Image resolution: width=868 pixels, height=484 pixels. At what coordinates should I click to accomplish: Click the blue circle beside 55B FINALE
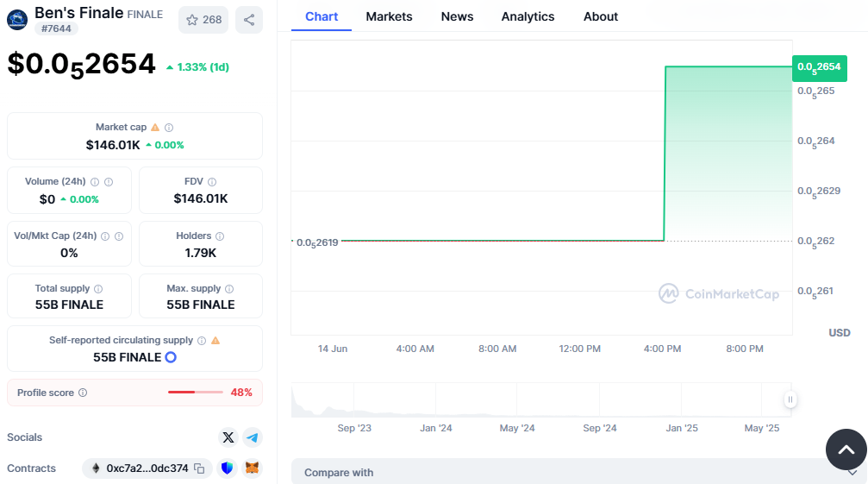pyautogui.click(x=171, y=357)
